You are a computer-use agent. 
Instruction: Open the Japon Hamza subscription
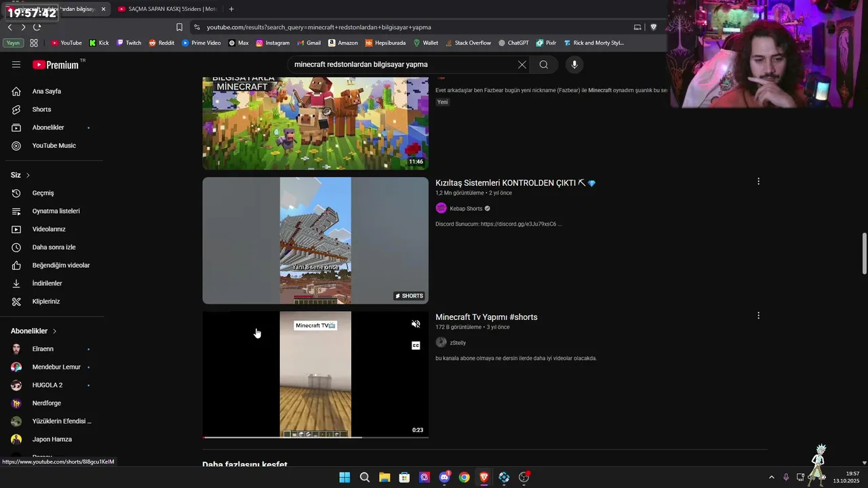[52, 439]
